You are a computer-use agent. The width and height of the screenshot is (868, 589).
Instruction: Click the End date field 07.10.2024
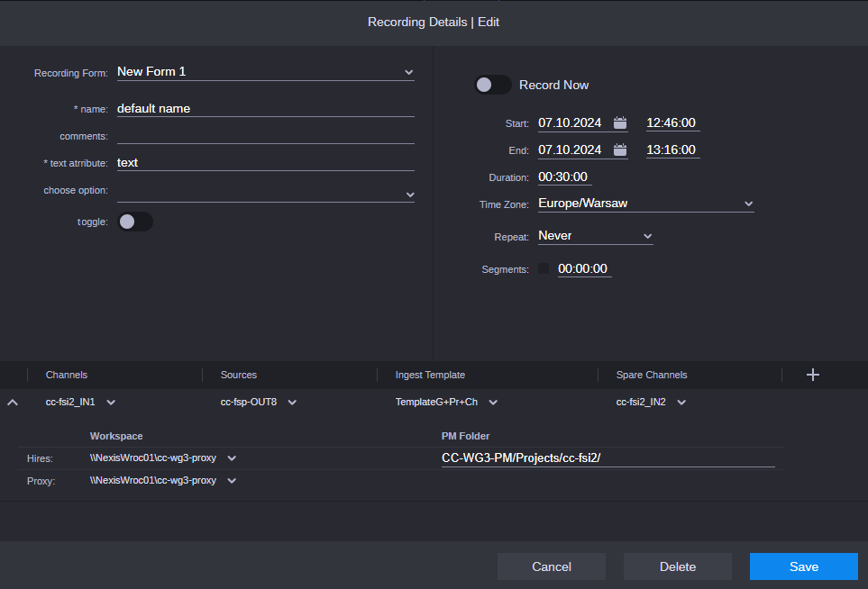[571, 150]
